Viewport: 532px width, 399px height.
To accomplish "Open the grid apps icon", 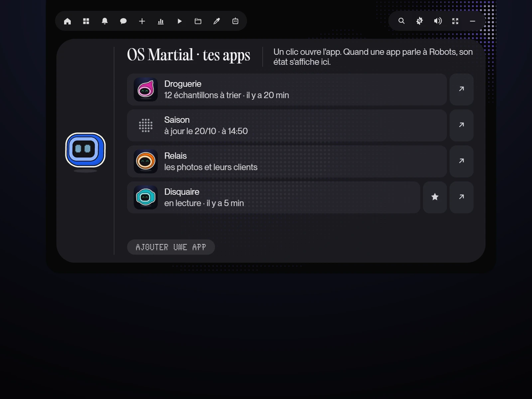I will click(x=86, y=21).
